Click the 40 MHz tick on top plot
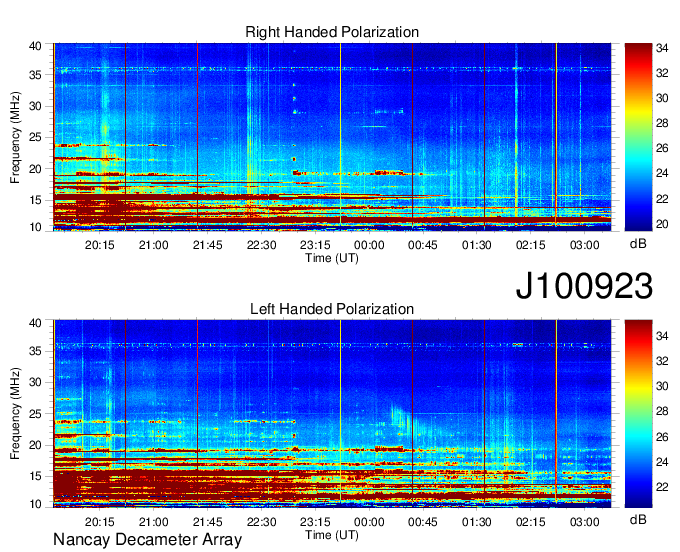The width and height of the screenshot is (680, 552). (x=35, y=46)
